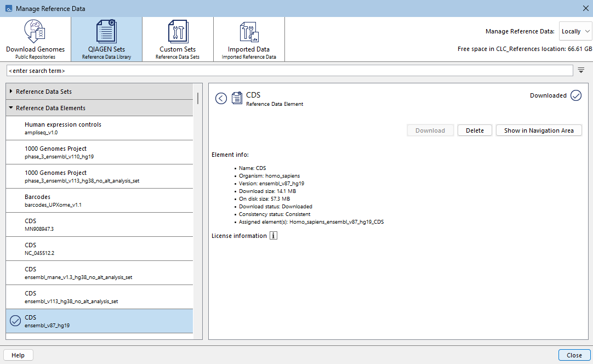This screenshot has width=593, height=364.
Task: Open Custom Sets reference data sets
Action: click(178, 39)
